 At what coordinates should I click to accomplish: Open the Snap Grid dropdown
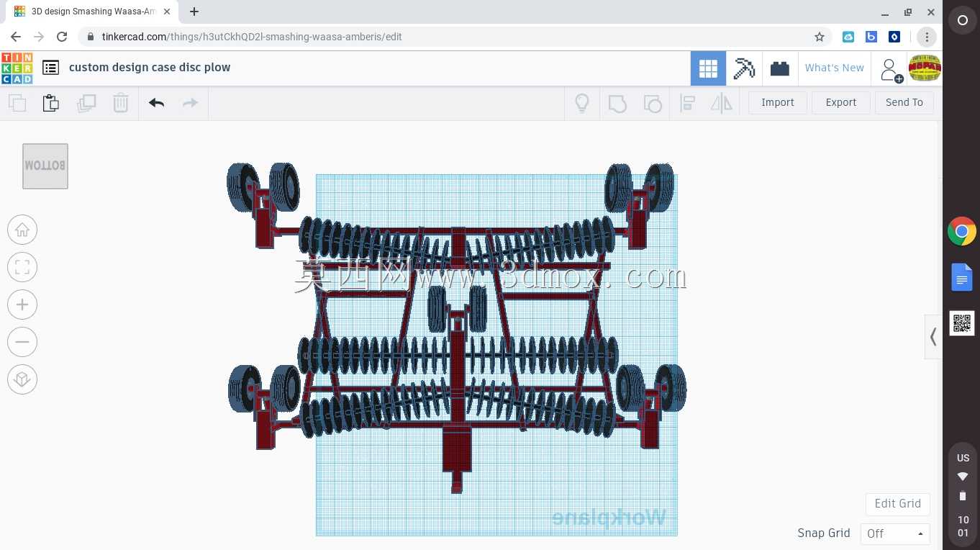[895, 533]
